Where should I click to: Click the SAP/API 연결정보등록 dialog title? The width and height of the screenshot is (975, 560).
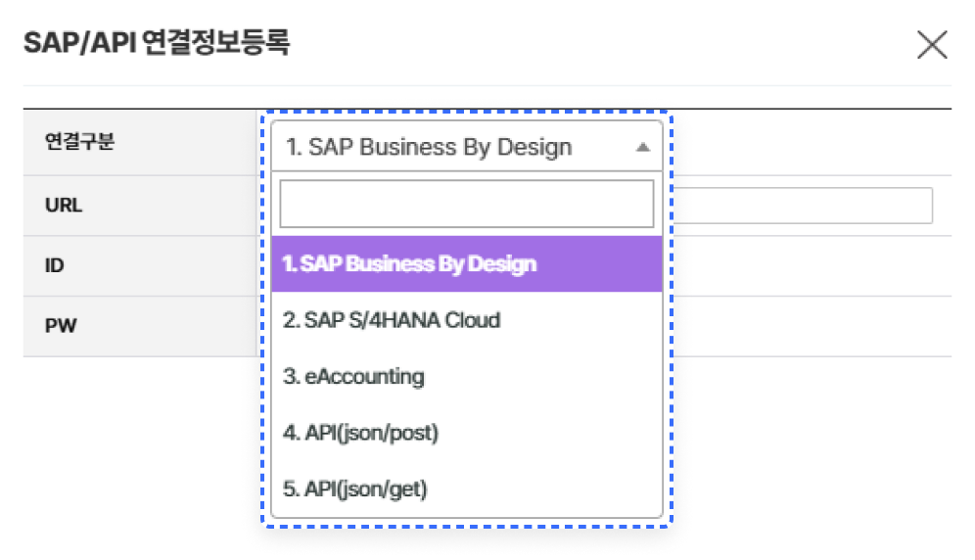tap(157, 43)
